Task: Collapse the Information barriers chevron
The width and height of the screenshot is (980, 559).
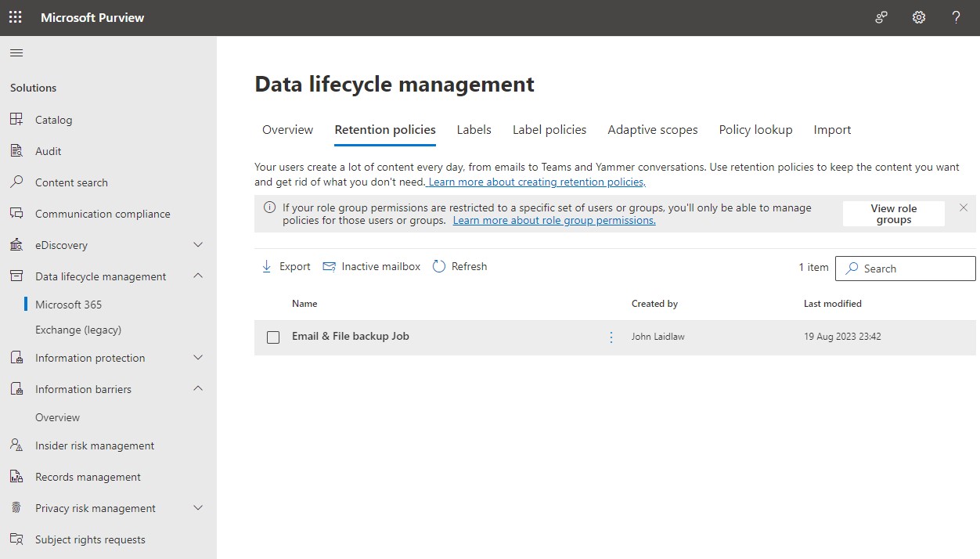Action: click(x=198, y=388)
